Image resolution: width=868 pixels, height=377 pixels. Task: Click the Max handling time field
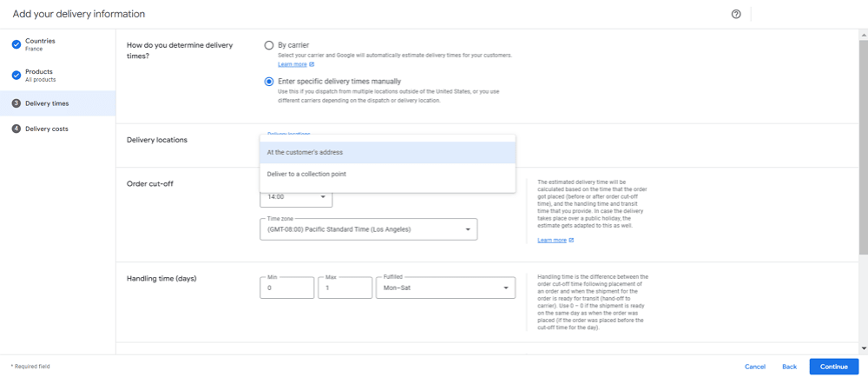pos(345,288)
